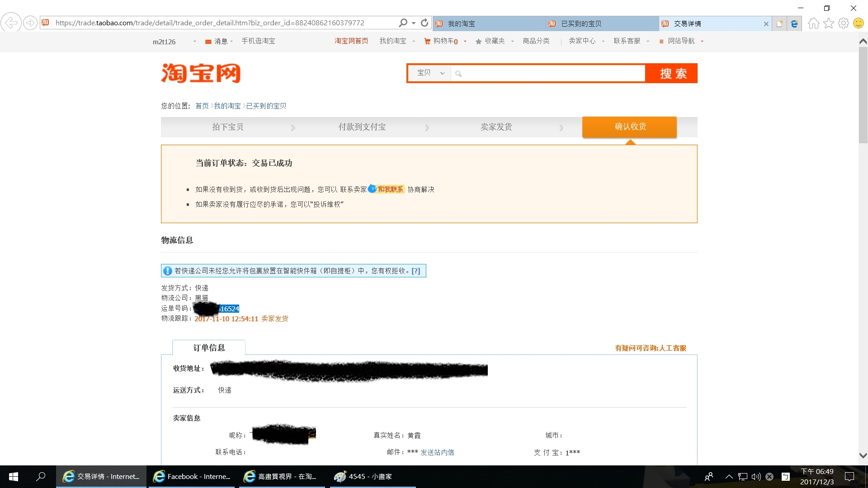The width and height of the screenshot is (868, 488).
Task: Expand the 联系客服 dropdown
Action: [x=648, y=41]
